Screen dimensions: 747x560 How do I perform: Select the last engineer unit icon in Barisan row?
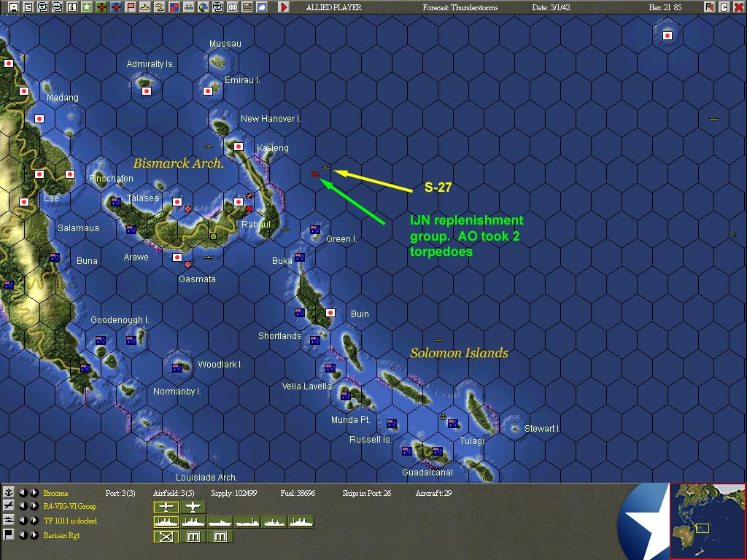[220, 537]
